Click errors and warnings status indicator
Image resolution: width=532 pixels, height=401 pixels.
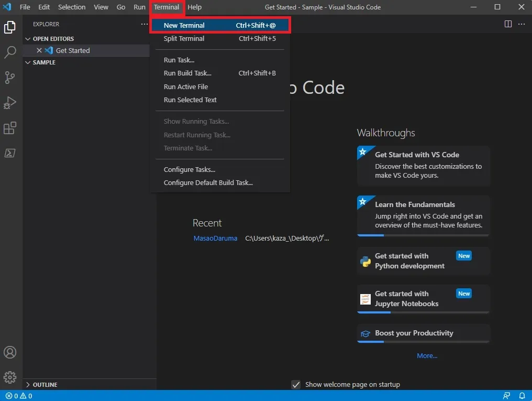(x=19, y=396)
